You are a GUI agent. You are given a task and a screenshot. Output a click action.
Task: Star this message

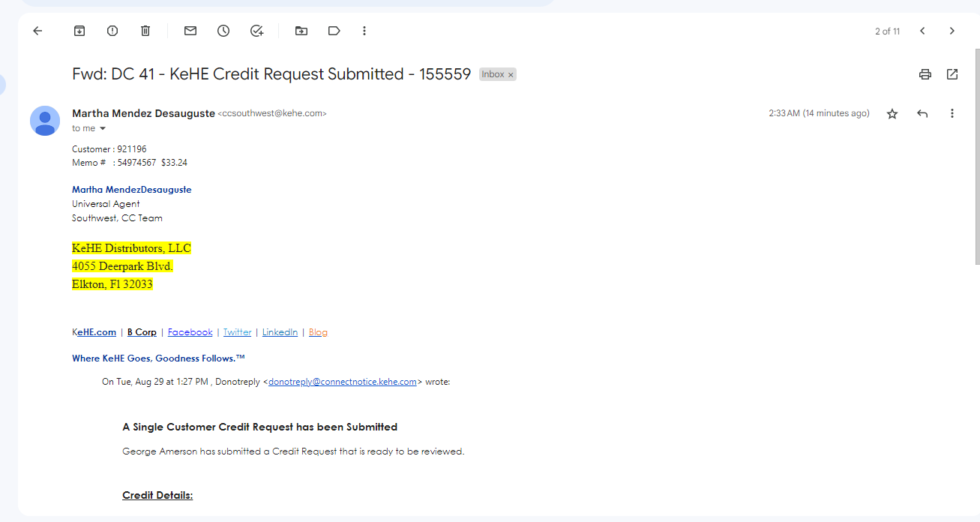click(892, 114)
